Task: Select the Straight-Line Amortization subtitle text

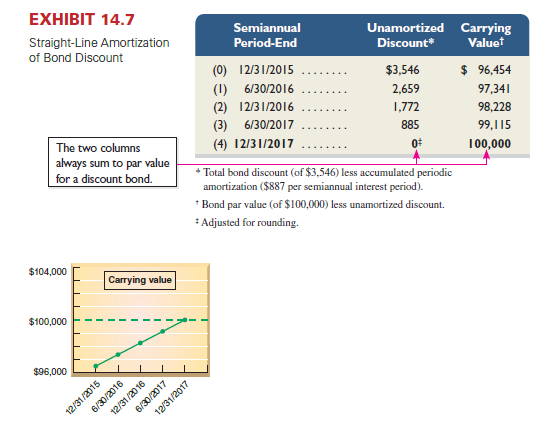Action: pyautogui.click(x=99, y=50)
